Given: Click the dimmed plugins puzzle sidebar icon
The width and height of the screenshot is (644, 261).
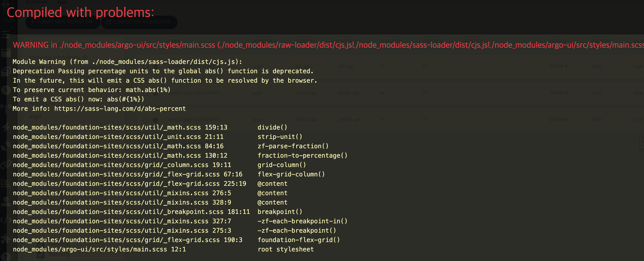Looking at the screenshot, I should pyautogui.click(x=5, y=239).
